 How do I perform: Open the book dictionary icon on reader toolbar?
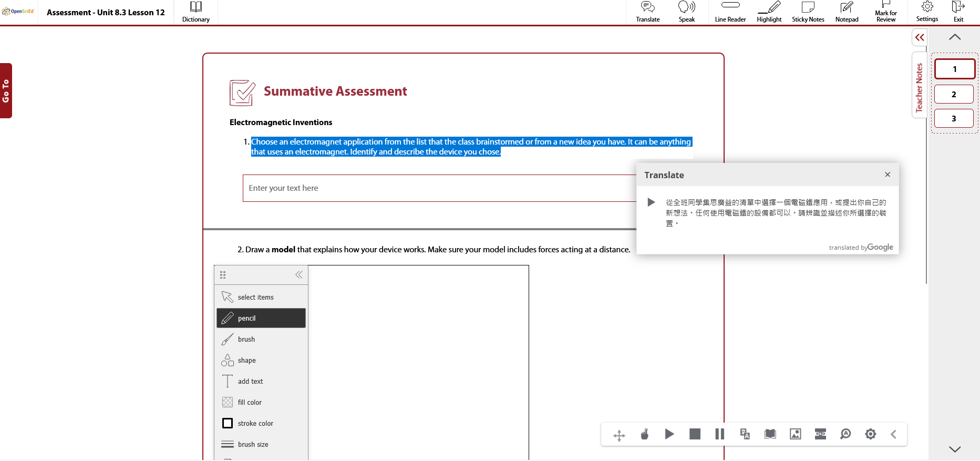pos(770,434)
